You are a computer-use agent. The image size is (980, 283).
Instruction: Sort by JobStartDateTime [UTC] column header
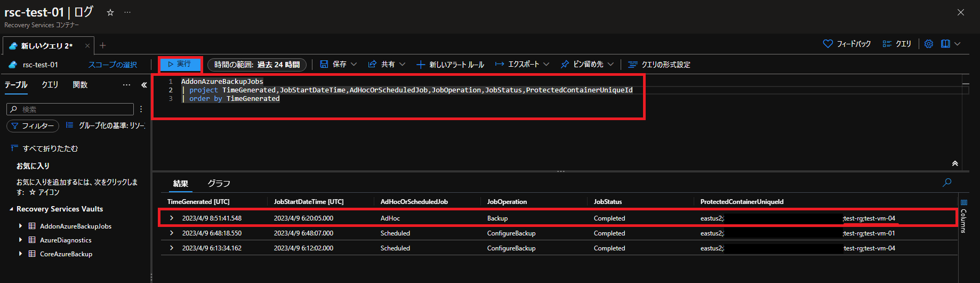(309, 202)
